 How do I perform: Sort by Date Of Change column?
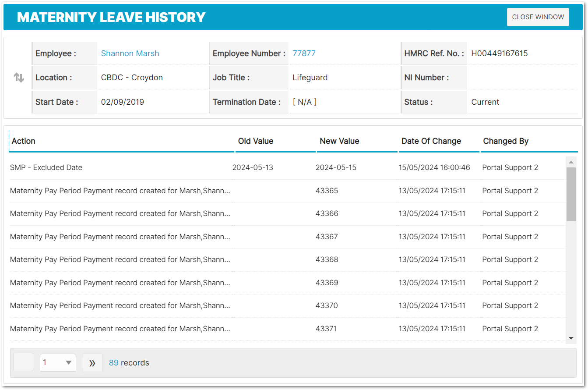[431, 141]
